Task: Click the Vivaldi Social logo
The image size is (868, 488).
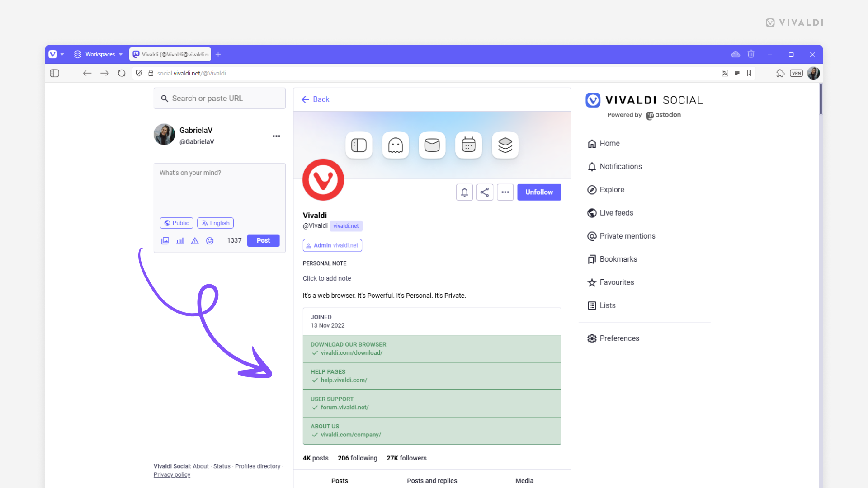Action: point(644,100)
